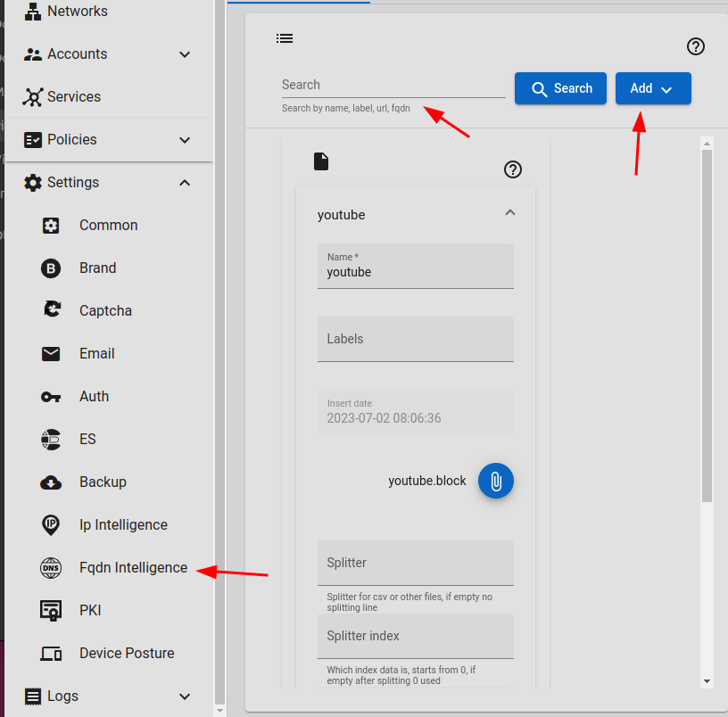Click the sidebar scrollbar down arrow
The height and width of the screenshot is (717, 728).
pos(220,711)
